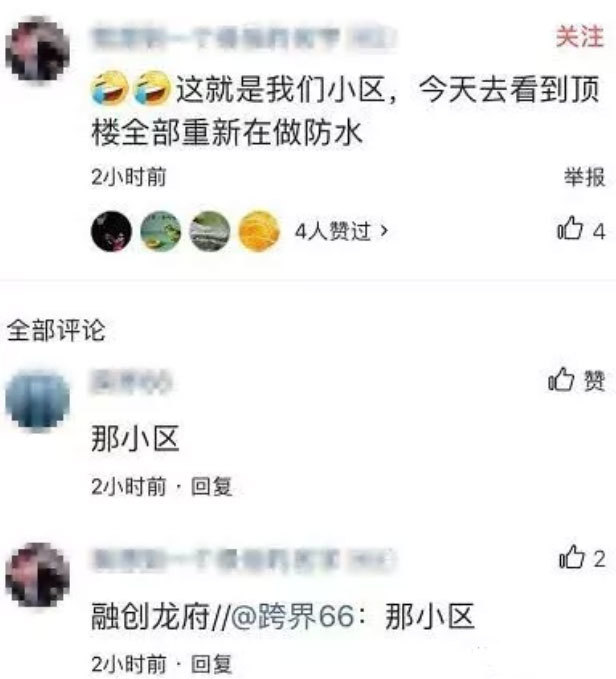Select the 全部评论 comments header
616x679 pixels.
(x=56, y=330)
